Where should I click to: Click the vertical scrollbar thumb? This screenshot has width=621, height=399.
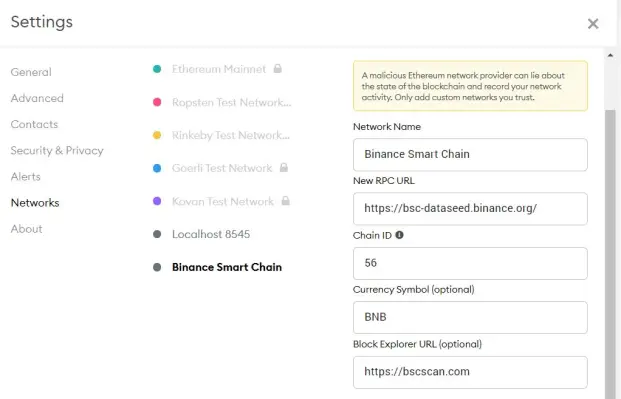tap(610, 254)
